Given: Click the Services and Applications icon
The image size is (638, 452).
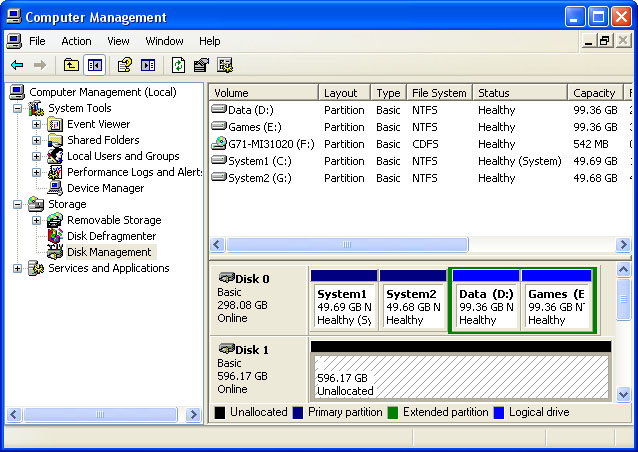Looking at the screenshot, I should coord(36,268).
